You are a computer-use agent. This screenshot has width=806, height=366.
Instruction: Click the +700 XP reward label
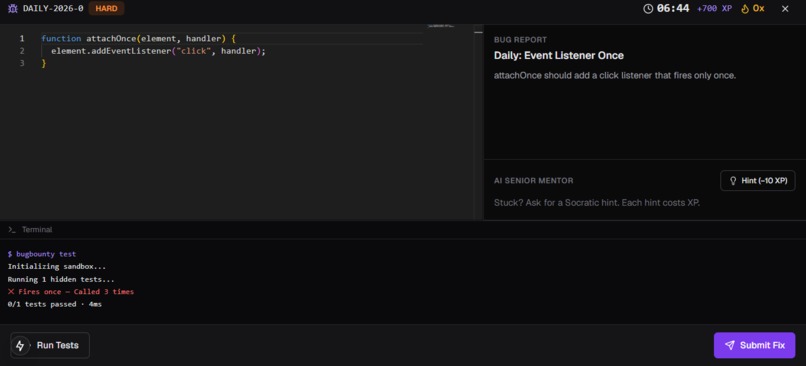[714, 9]
